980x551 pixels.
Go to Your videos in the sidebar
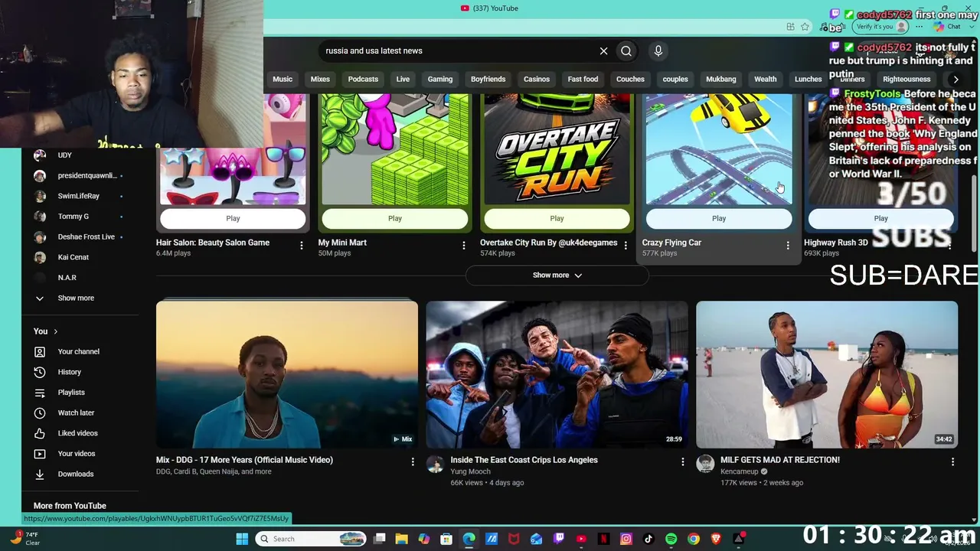[x=77, y=454]
